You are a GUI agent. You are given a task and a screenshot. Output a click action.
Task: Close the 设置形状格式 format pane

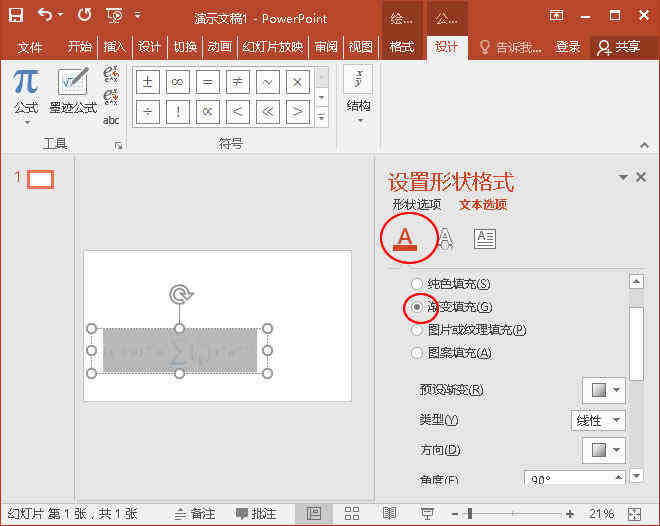[x=641, y=177]
